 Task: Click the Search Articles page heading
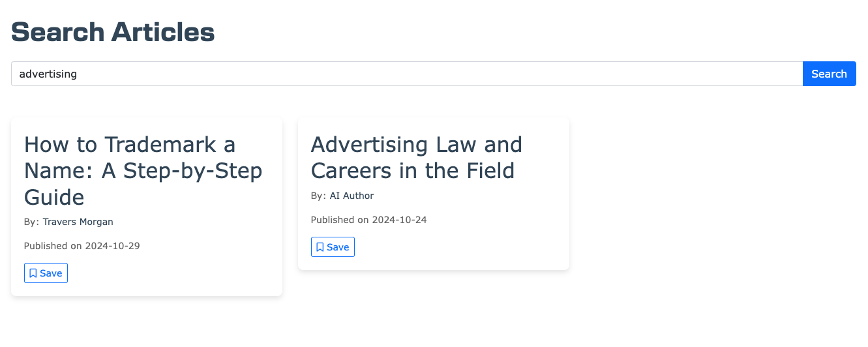tap(113, 32)
